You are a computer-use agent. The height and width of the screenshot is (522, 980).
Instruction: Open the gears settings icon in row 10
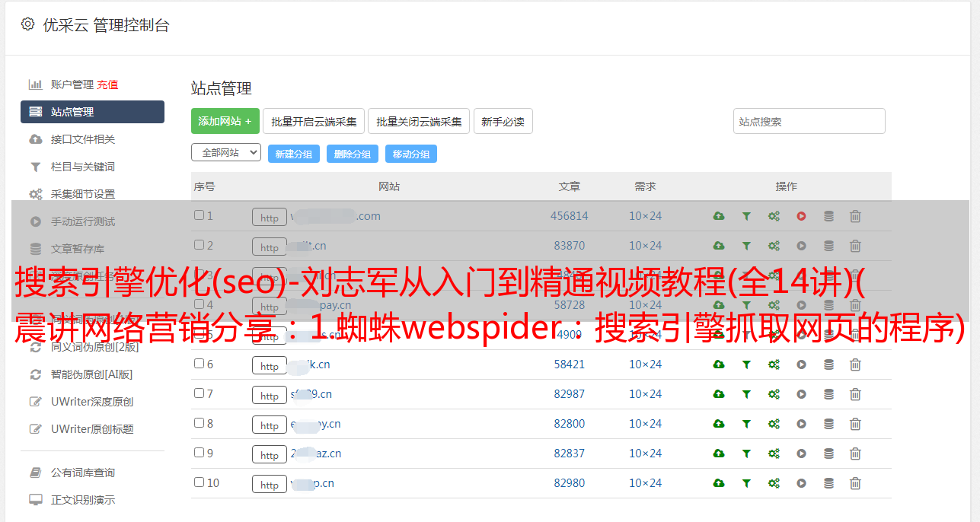click(774, 483)
